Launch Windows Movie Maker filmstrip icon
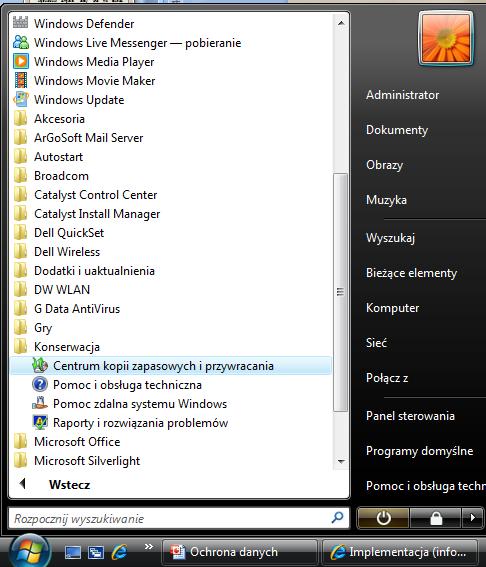The width and height of the screenshot is (486, 567). click(21, 80)
